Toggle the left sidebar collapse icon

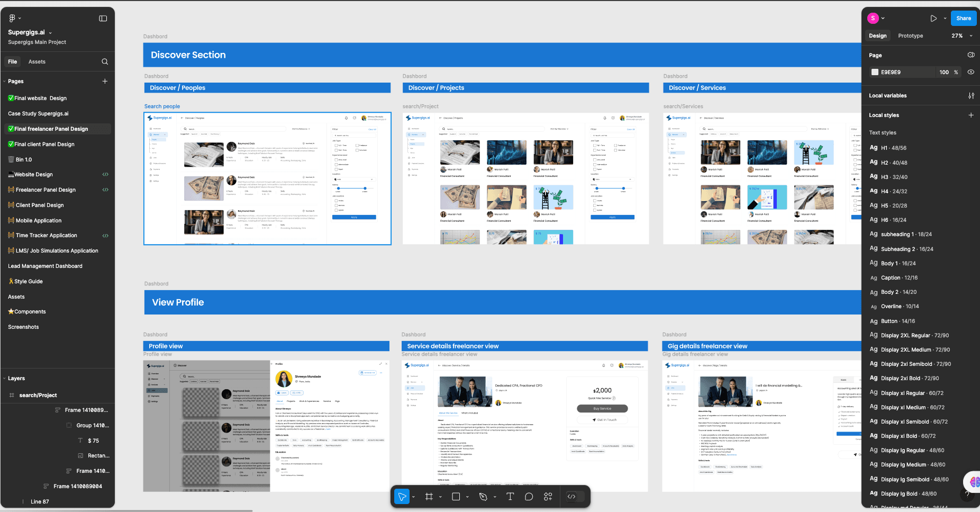pos(103,19)
